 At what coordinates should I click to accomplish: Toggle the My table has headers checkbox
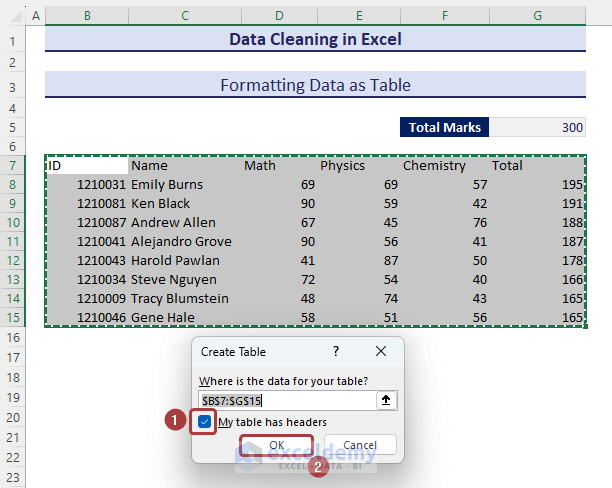click(x=205, y=422)
